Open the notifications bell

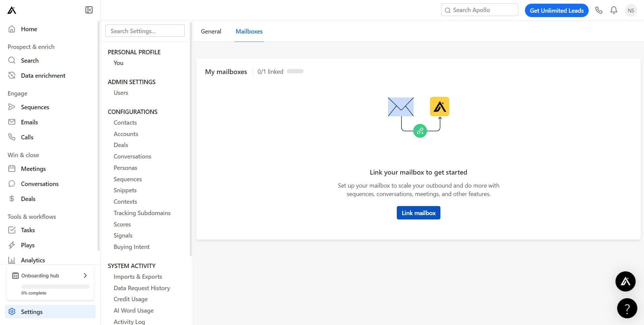pos(613,10)
